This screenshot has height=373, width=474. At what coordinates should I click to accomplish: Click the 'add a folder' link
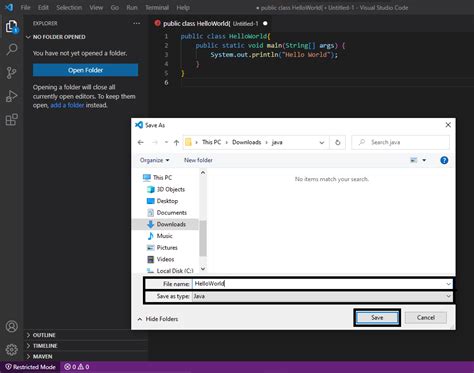click(67, 105)
